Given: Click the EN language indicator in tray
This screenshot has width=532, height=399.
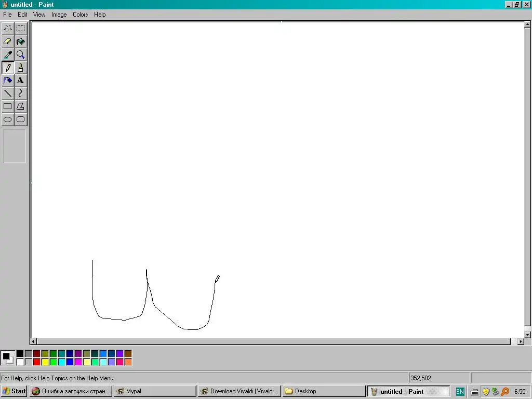Looking at the screenshot, I should click(x=460, y=392).
